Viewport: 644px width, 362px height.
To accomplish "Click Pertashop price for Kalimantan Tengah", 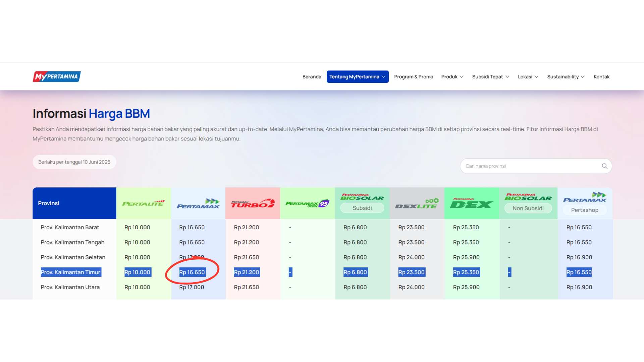I will point(579,242).
